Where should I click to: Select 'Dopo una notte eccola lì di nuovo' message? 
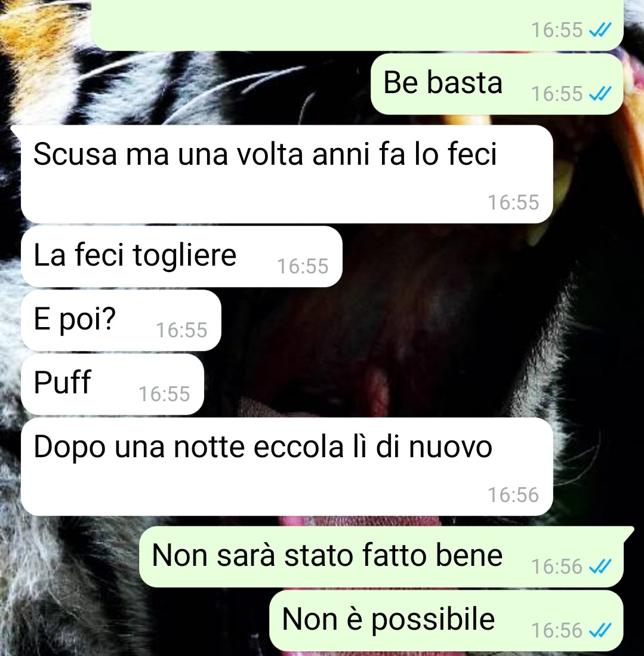pos(286,466)
